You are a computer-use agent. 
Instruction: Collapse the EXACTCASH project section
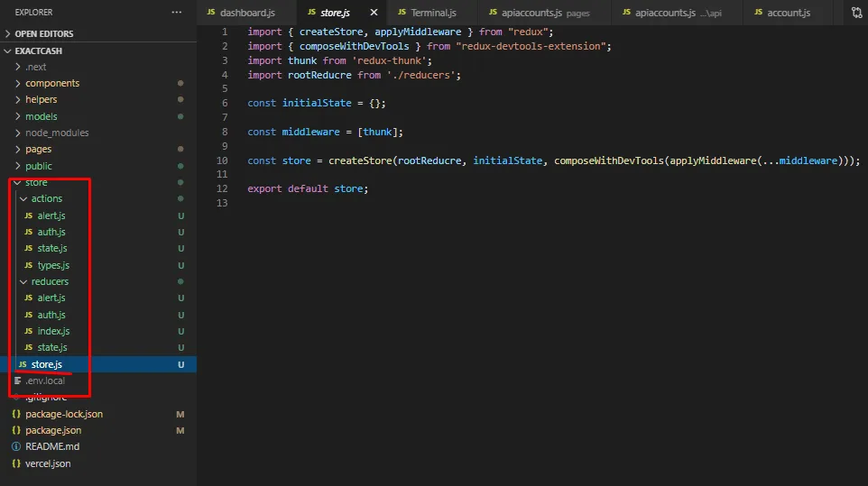pos(98,50)
